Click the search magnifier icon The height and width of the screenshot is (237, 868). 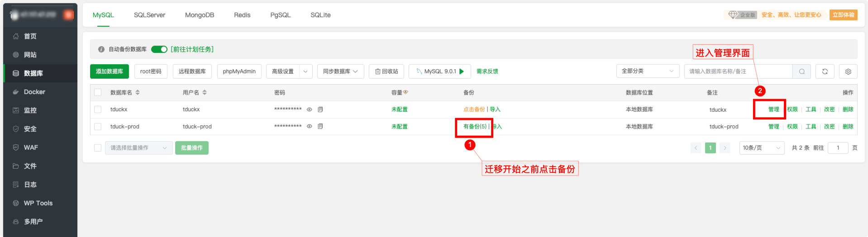pos(802,71)
